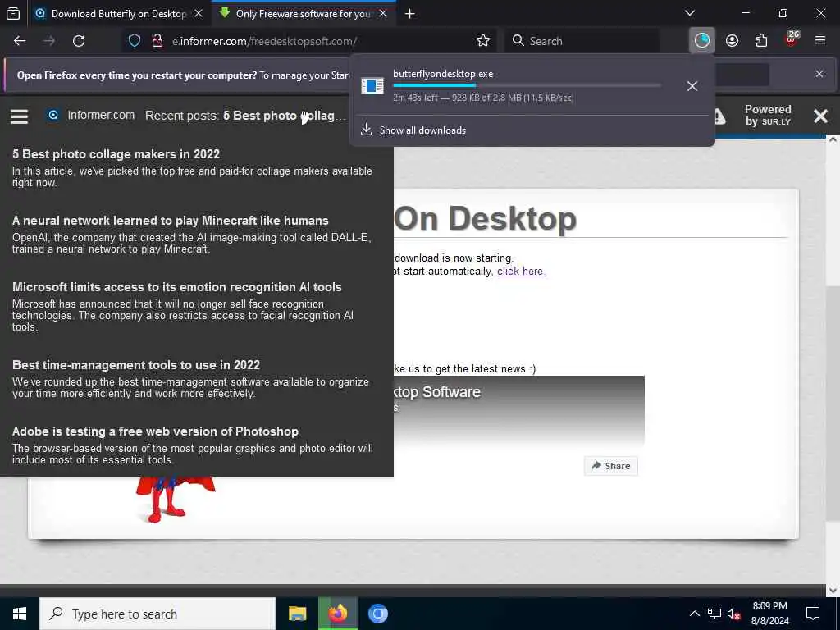Click the Firefox taskbar icon
Image resolution: width=840 pixels, height=630 pixels.
coord(337,614)
